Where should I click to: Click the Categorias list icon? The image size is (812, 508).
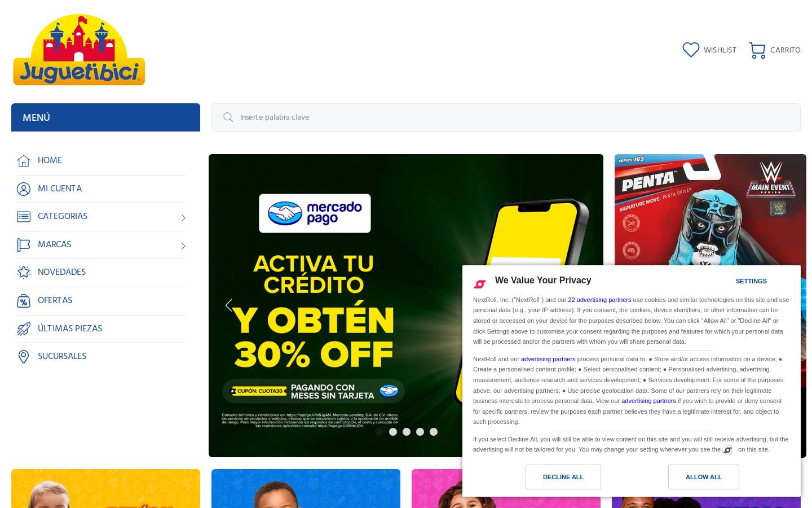[24, 217]
